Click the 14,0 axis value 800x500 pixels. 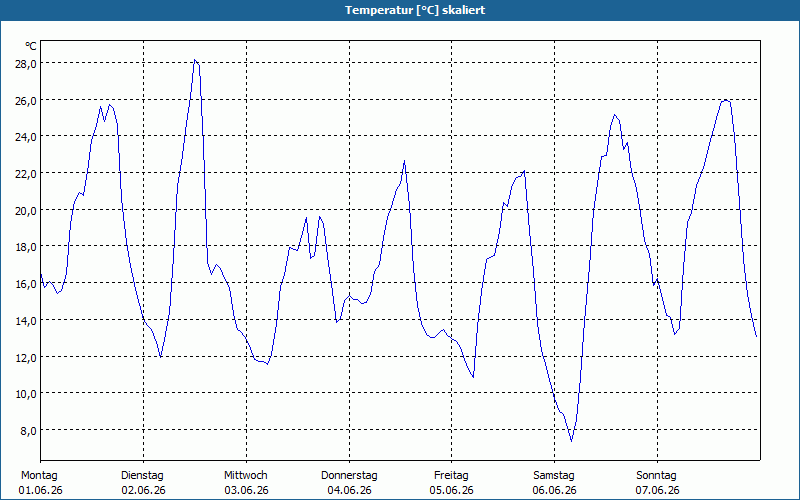coord(26,320)
